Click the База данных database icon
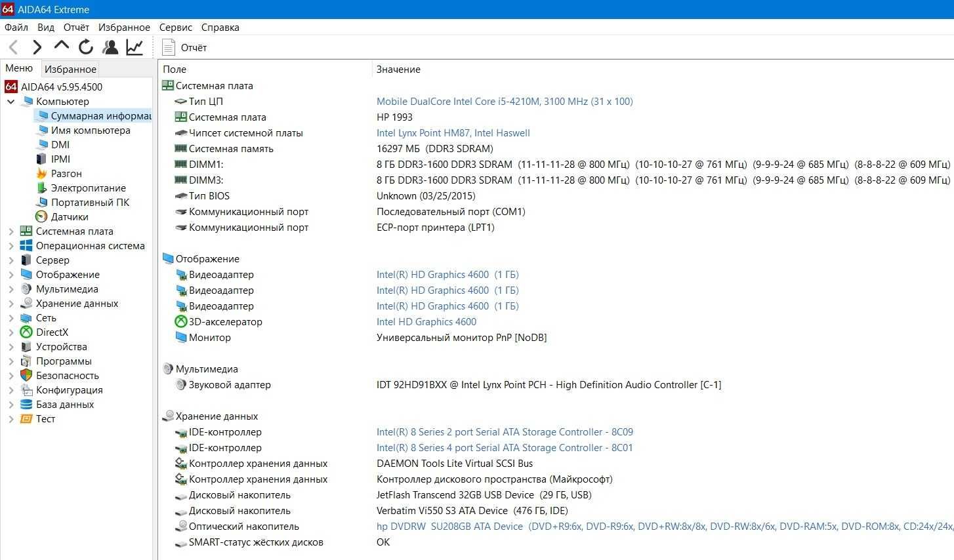This screenshot has width=954, height=560. coord(26,405)
